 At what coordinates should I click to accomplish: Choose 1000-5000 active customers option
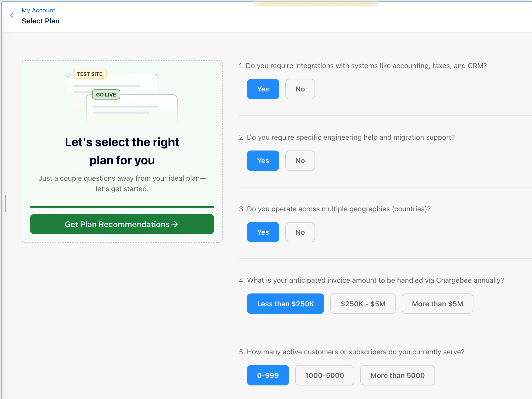pos(324,375)
